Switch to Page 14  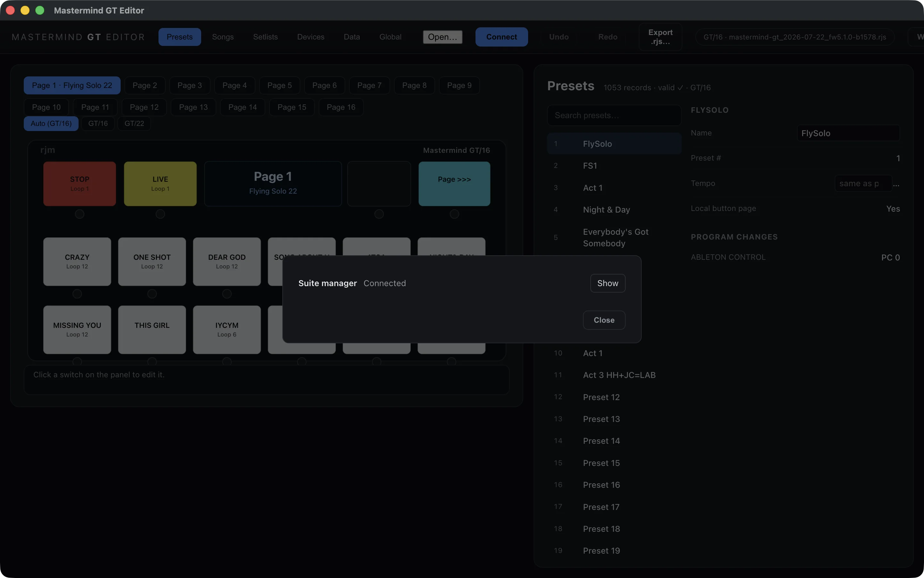[x=243, y=107]
